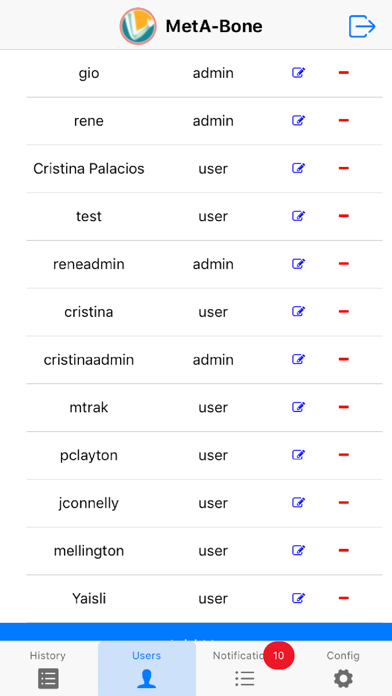Remove Yaisli user
The height and width of the screenshot is (696, 392).
tap(344, 598)
